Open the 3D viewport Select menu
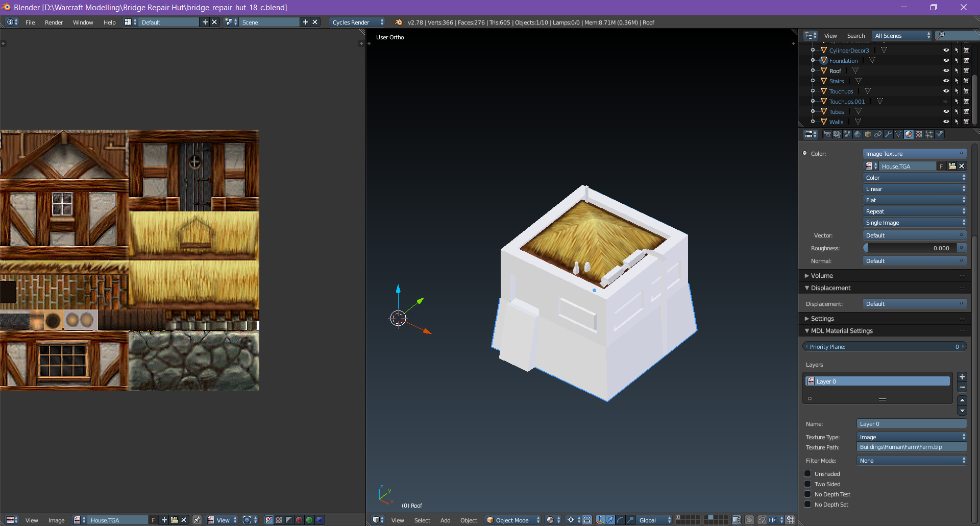This screenshot has width=980, height=526. (x=422, y=520)
